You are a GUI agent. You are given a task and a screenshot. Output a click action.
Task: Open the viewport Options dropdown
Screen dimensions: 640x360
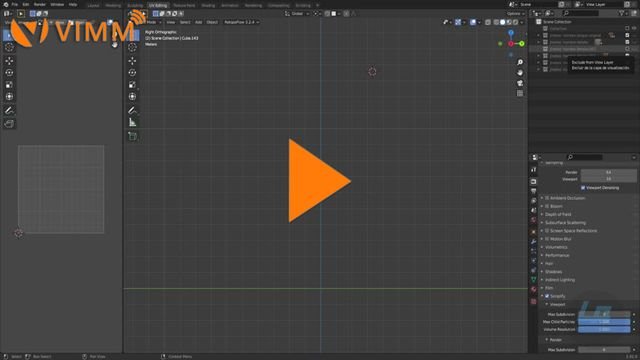click(x=515, y=13)
